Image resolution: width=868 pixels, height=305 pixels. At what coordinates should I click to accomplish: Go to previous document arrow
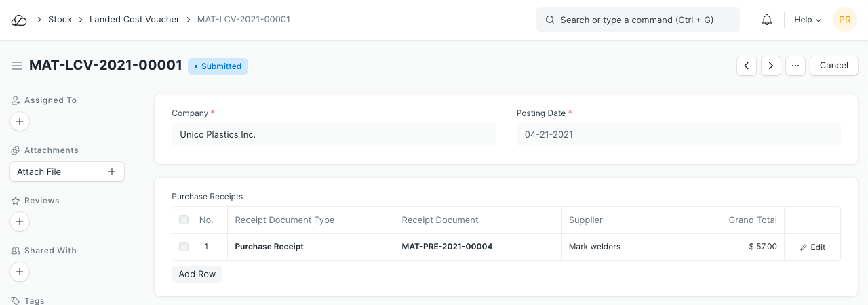[747, 66]
